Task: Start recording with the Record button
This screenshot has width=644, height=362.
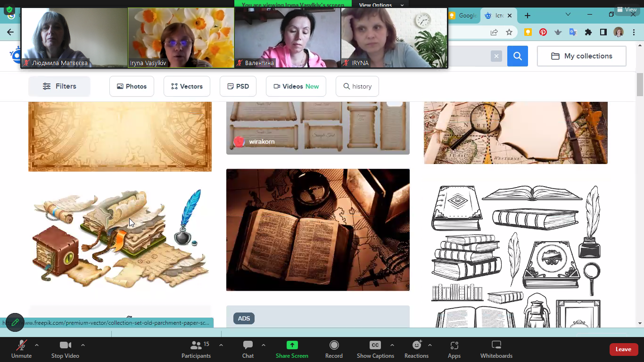Action: [x=334, y=349]
